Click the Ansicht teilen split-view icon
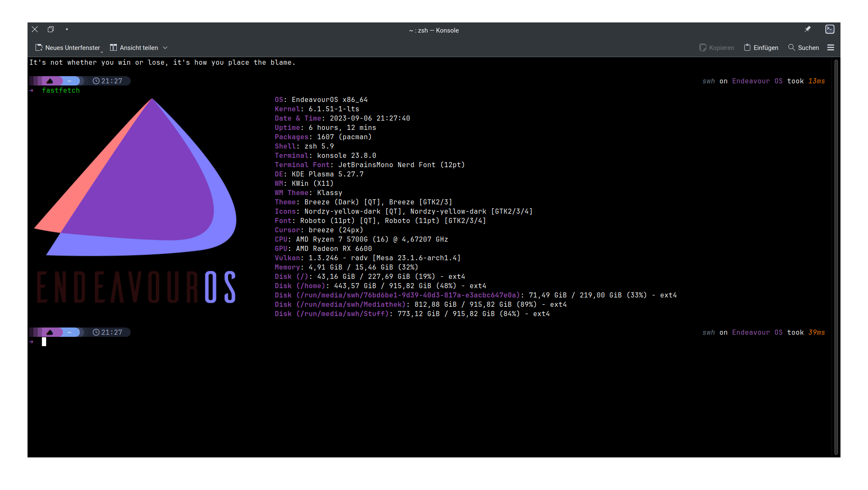Image resolution: width=868 pixels, height=490 pixels. 113,47
